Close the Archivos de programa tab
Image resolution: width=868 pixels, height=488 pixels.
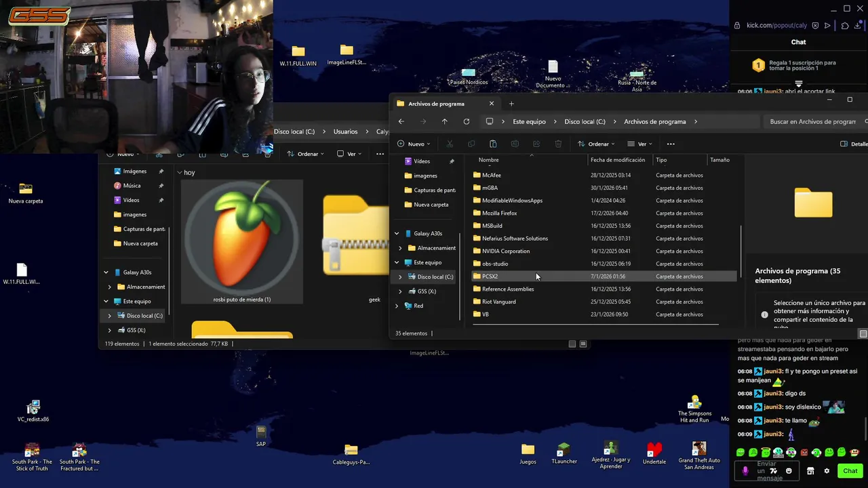[492, 104]
